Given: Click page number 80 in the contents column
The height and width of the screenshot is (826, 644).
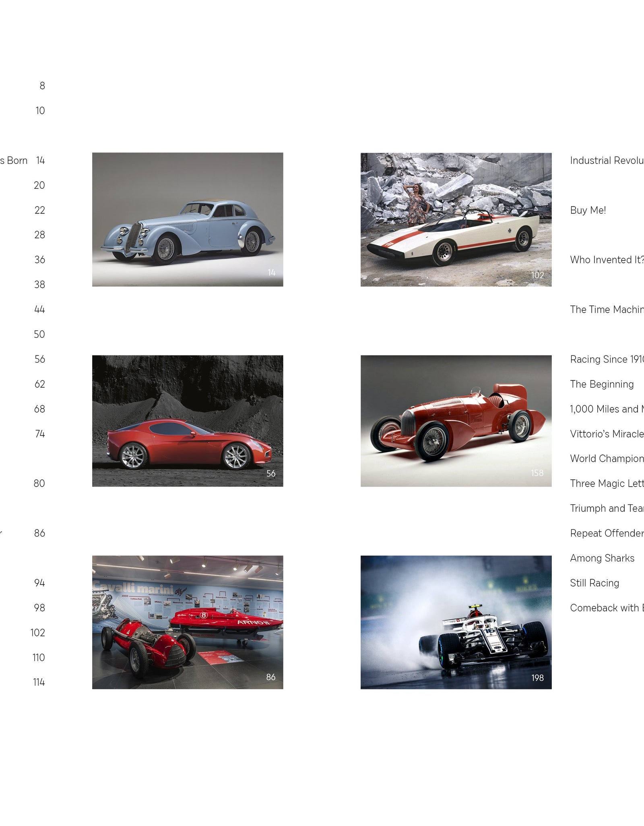Looking at the screenshot, I should point(39,483).
